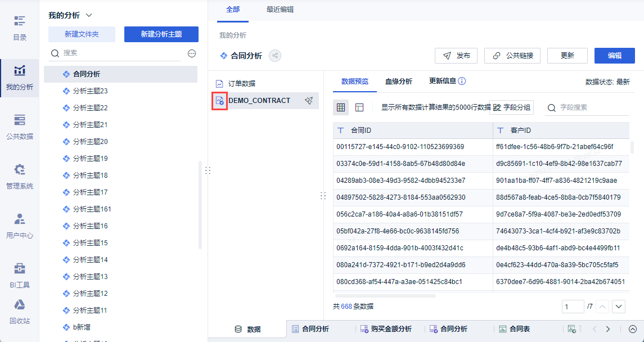Open BI工具 in the sidebar
Image resolution: width=644 pixels, height=342 pixels.
click(20, 276)
